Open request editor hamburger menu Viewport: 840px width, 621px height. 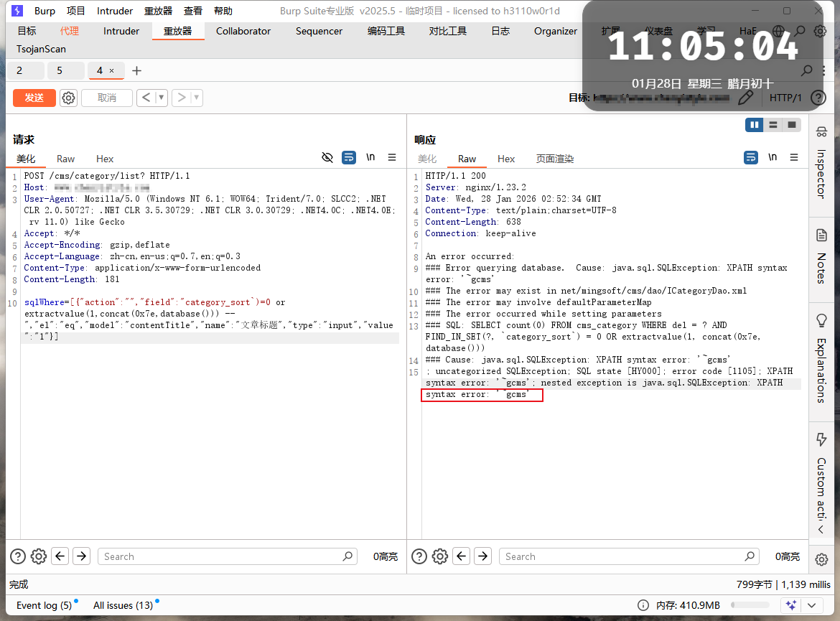[392, 157]
